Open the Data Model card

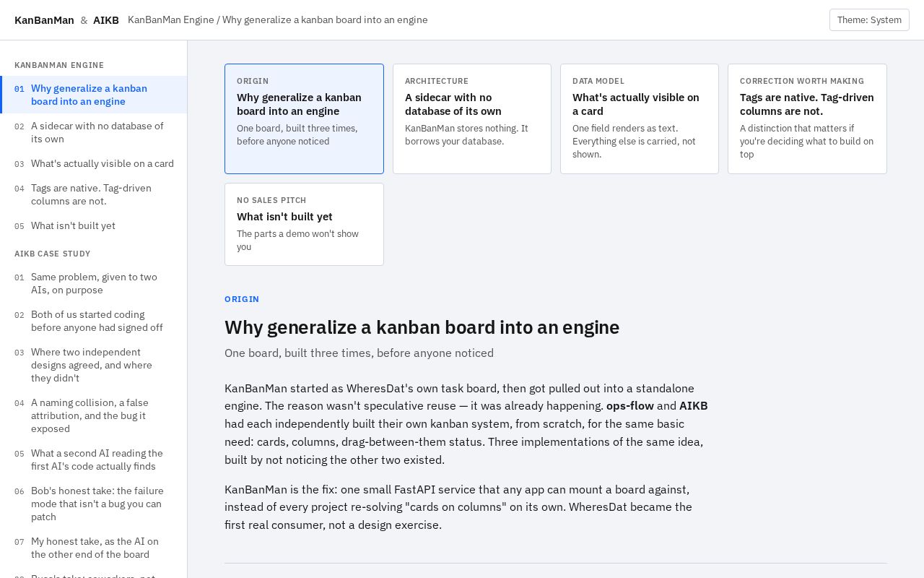pyautogui.click(x=640, y=118)
